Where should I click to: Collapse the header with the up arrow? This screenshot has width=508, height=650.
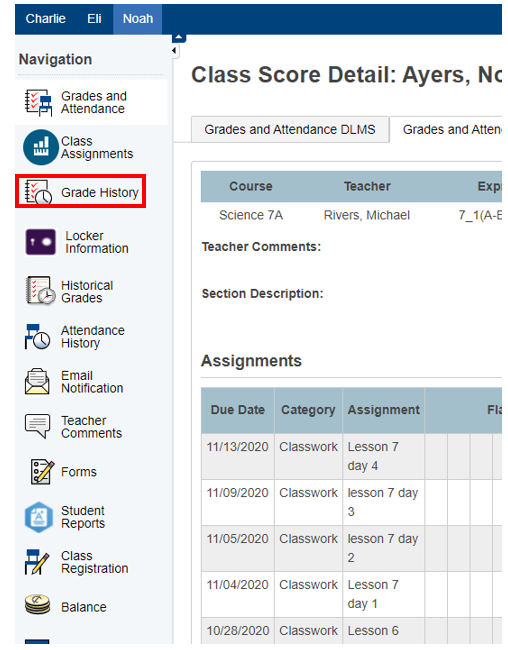click(x=179, y=38)
